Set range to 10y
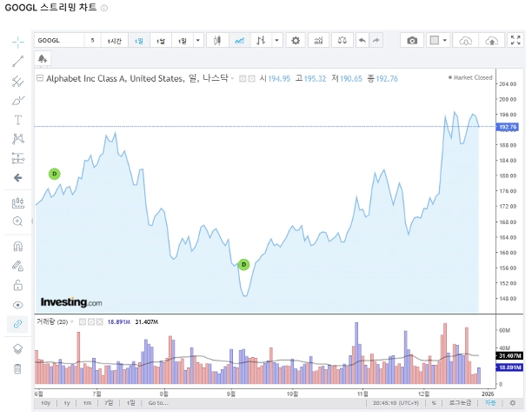532x417 pixels. point(45,403)
